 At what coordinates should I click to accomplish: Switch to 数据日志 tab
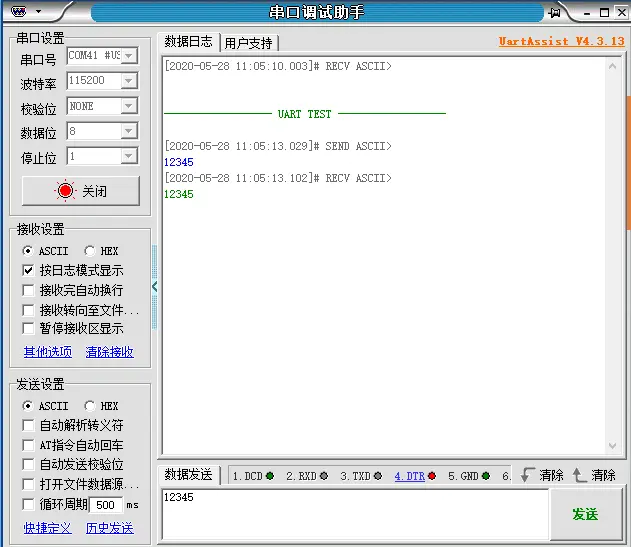188,41
